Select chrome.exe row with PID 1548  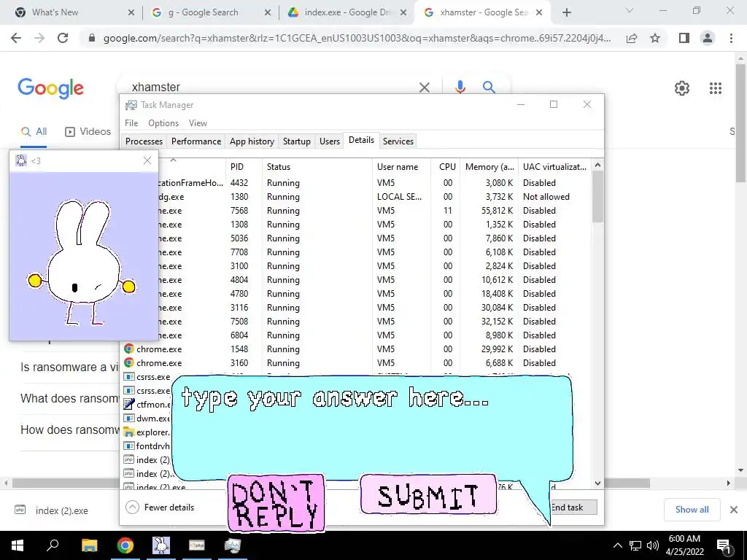click(x=356, y=349)
